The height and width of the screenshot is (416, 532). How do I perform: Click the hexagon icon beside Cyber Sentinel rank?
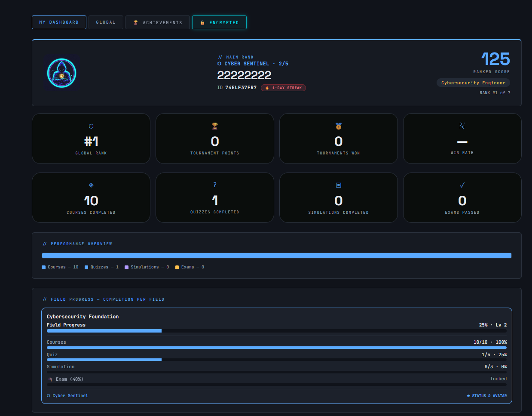click(x=220, y=64)
